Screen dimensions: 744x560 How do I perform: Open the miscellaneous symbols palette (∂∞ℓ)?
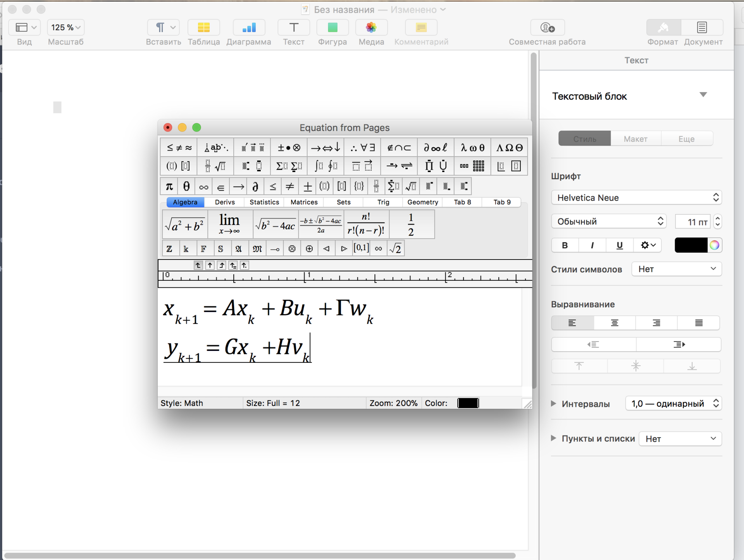[x=436, y=148]
